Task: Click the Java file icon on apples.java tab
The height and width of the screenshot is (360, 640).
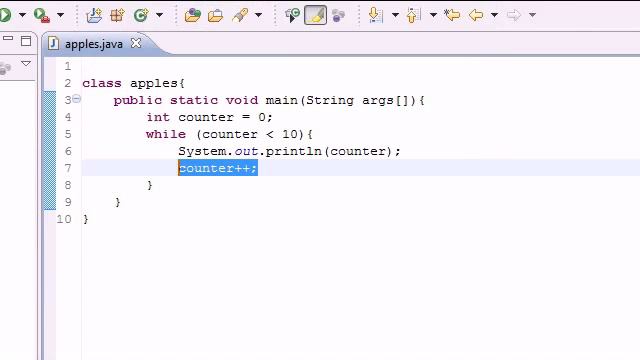Action: coord(53,43)
